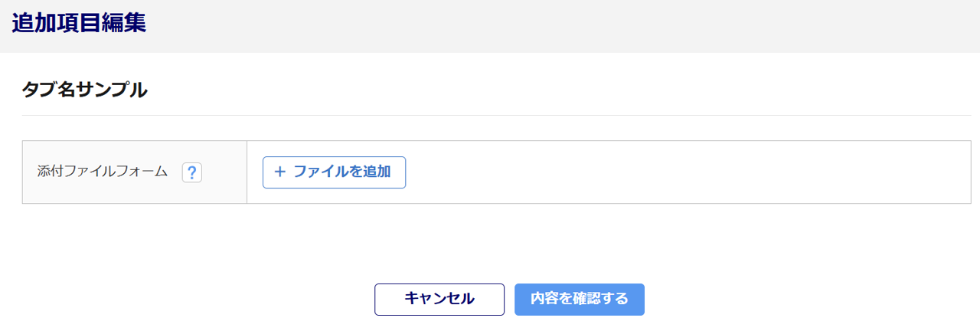Image resolution: width=980 pixels, height=331 pixels.
Task: Click the '+' symbol to attach file
Action: click(x=279, y=172)
